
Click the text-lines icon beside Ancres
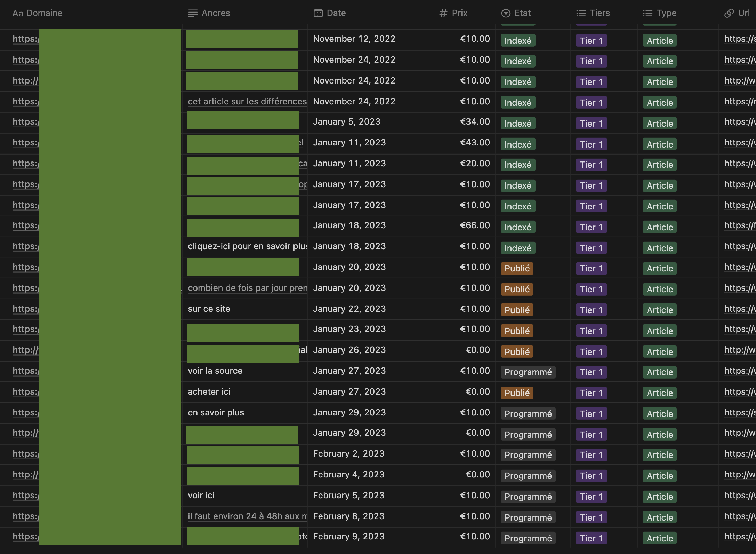pos(193,13)
